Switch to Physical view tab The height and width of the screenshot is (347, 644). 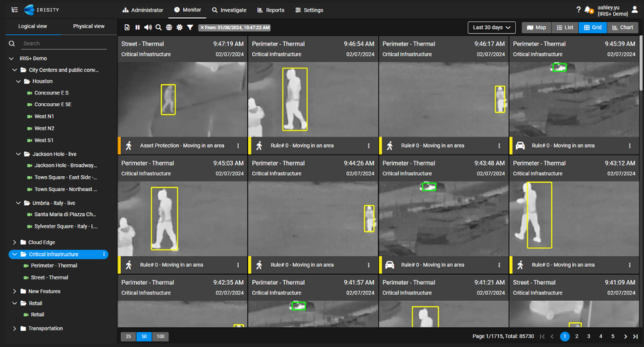[89, 27]
